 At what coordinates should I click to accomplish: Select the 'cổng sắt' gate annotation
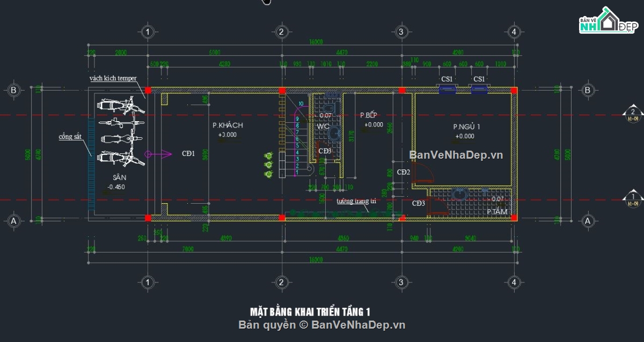(70, 137)
